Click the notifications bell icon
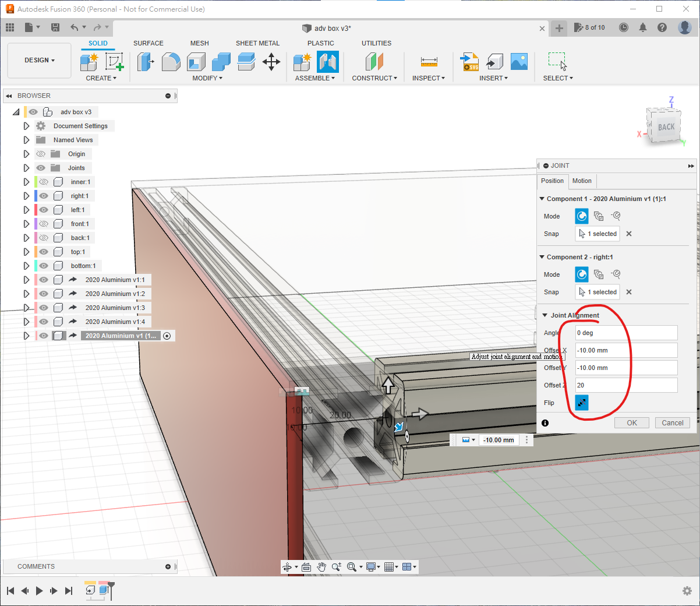700x606 pixels. pos(643,27)
